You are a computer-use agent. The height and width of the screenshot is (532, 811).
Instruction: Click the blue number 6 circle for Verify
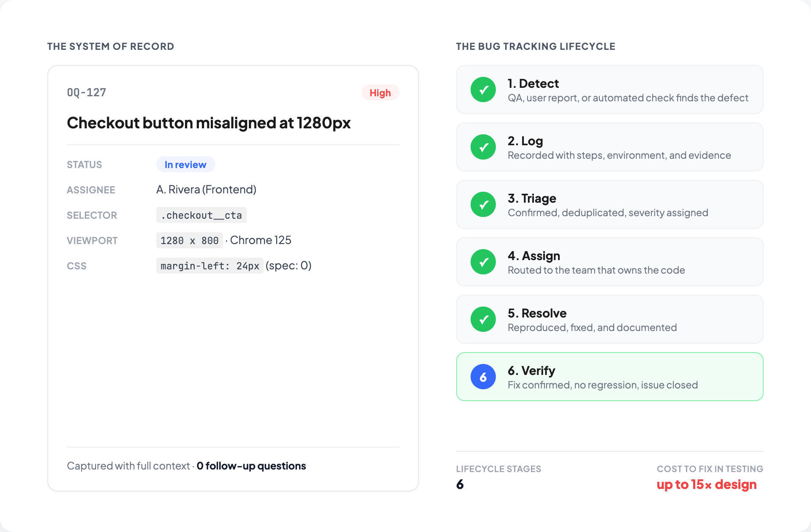(483, 377)
